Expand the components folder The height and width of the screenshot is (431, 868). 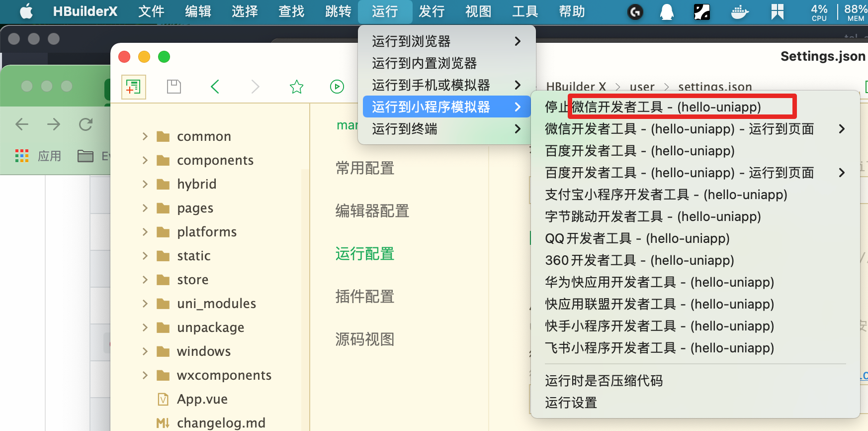point(145,160)
